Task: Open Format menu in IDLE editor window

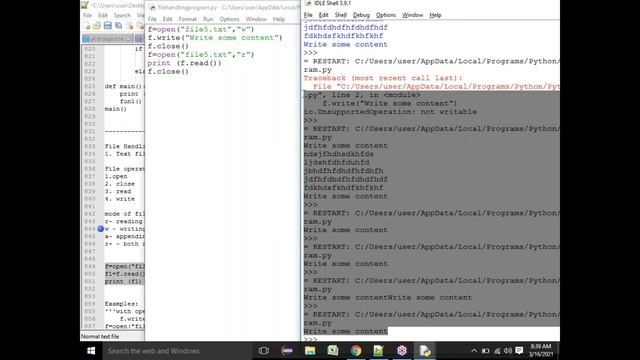Action: (187, 19)
